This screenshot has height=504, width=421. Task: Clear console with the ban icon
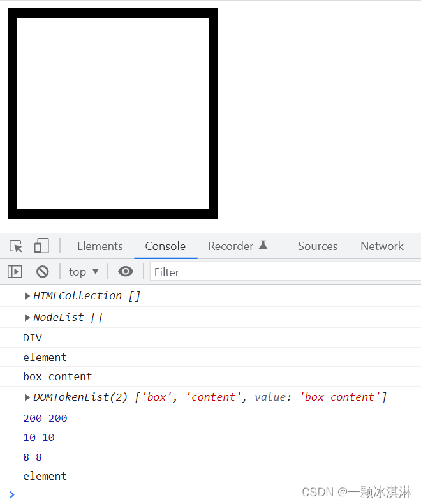[43, 272]
